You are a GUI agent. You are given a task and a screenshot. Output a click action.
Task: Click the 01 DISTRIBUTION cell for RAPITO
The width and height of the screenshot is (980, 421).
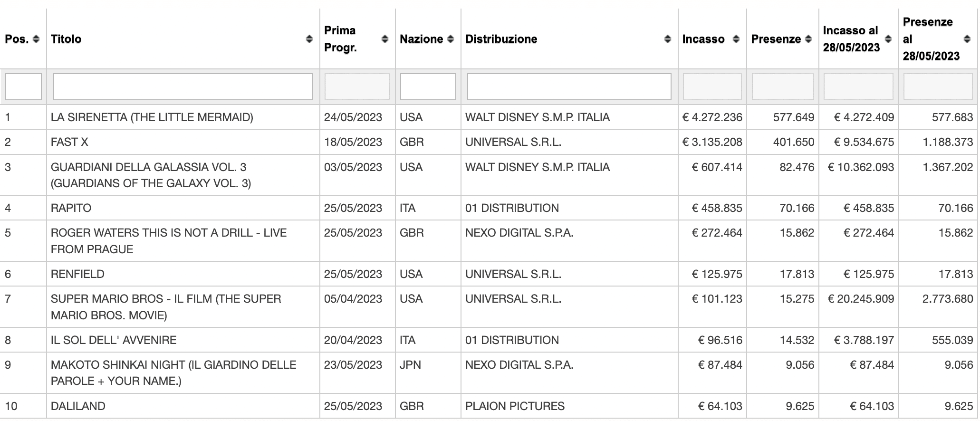click(512, 208)
